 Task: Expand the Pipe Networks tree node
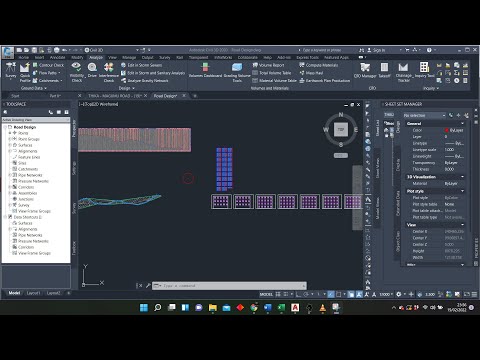10,175
